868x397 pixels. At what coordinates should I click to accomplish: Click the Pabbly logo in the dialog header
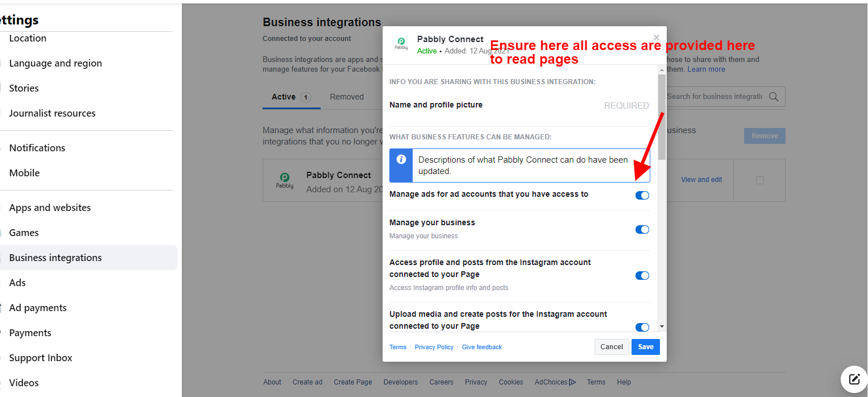pyautogui.click(x=401, y=44)
